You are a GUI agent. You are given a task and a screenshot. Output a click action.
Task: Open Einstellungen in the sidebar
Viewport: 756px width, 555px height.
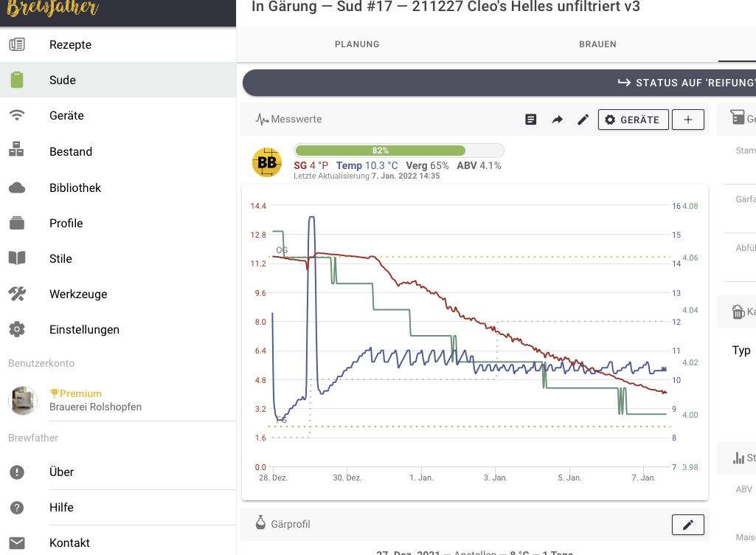pos(84,329)
